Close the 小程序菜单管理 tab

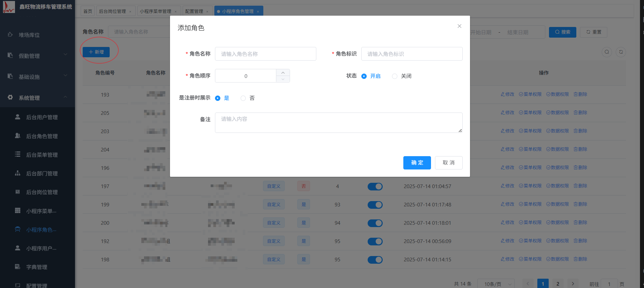pyautogui.click(x=176, y=12)
